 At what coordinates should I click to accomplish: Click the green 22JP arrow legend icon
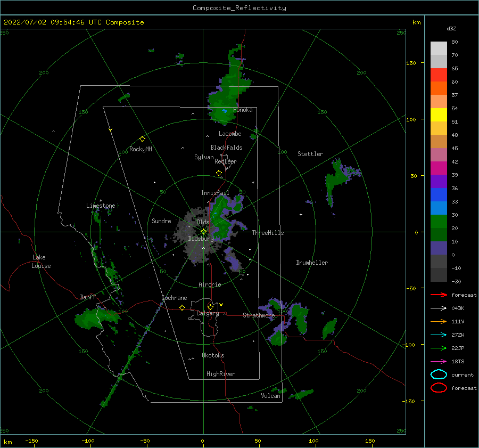(x=439, y=348)
